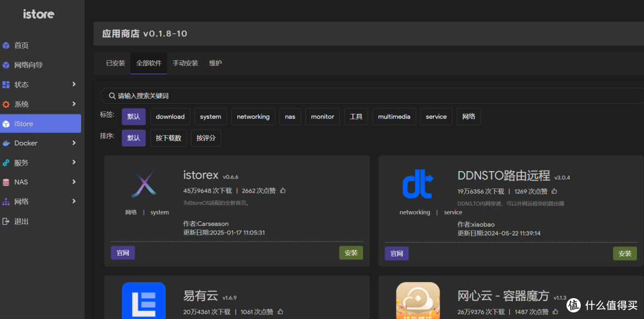
Task: Click the NAS storage icon
Action: pos(6,182)
